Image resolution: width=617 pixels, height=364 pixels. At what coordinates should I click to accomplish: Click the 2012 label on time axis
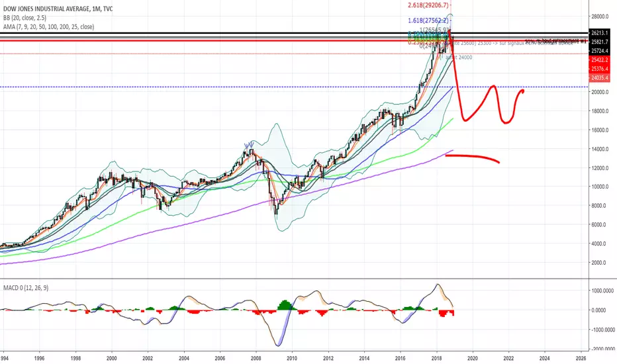(328, 359)
